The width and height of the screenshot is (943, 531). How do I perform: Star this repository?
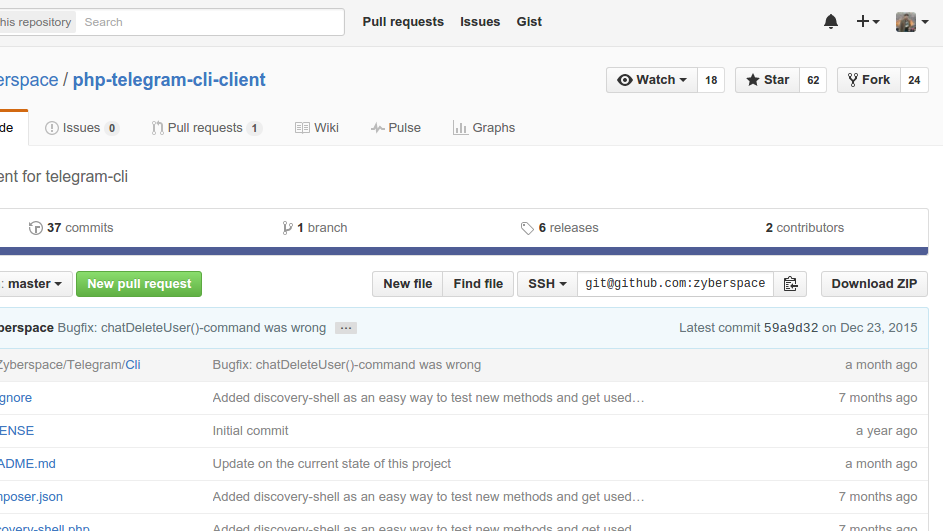767,80
